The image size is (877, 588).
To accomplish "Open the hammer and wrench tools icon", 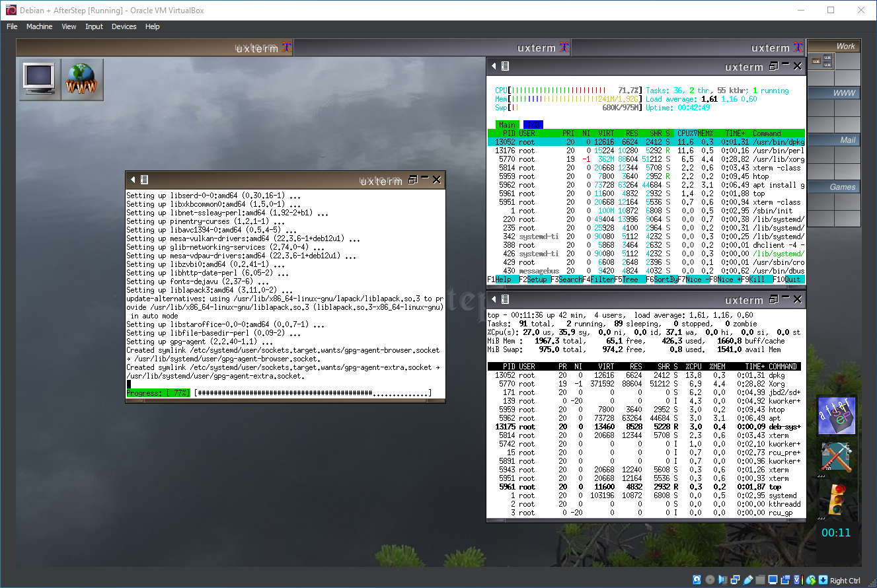I will 836,457.
